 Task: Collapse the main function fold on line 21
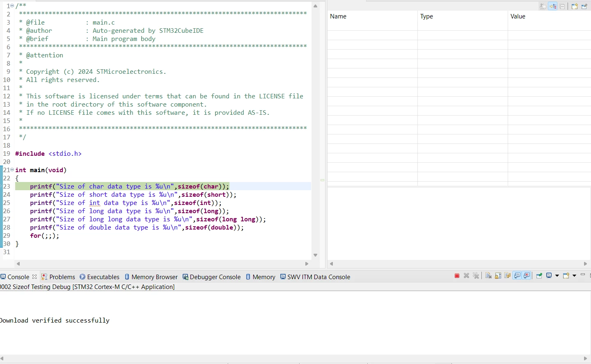[12, 170]
